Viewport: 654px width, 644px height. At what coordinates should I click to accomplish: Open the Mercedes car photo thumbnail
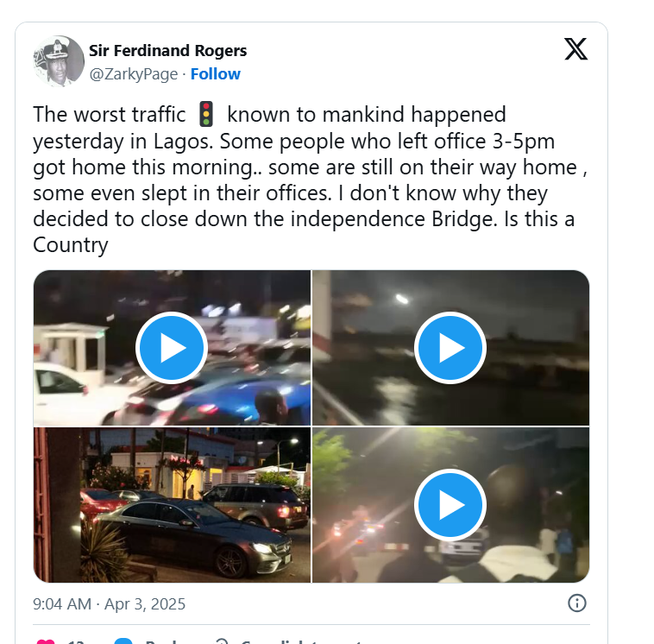point(172,505)
